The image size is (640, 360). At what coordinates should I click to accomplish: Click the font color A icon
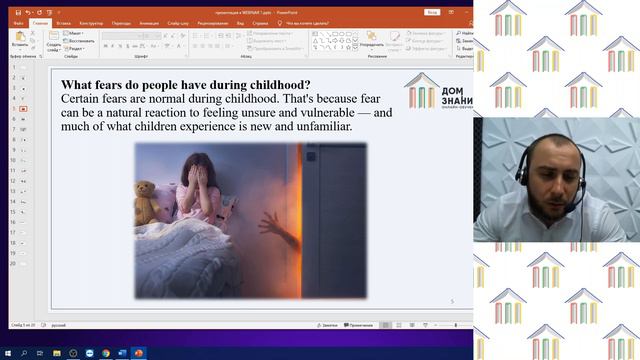click(178, 46)
